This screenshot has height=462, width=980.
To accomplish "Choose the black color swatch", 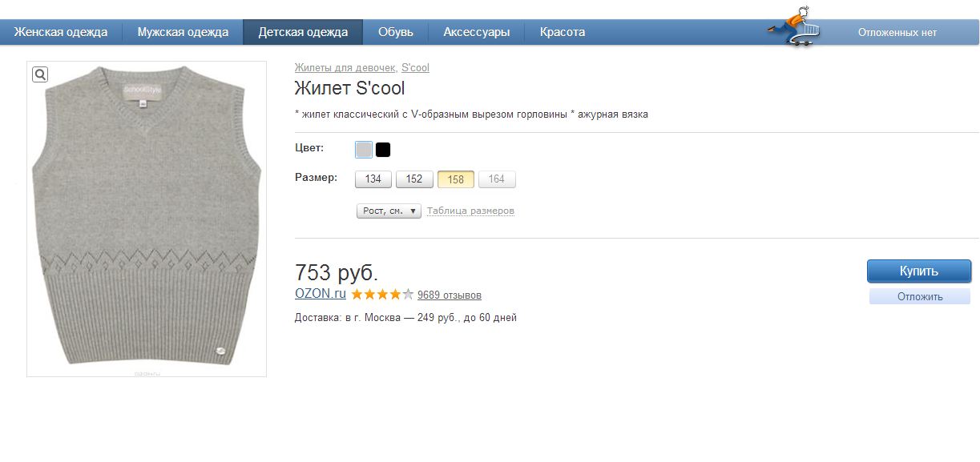I will tap(383, 150).
